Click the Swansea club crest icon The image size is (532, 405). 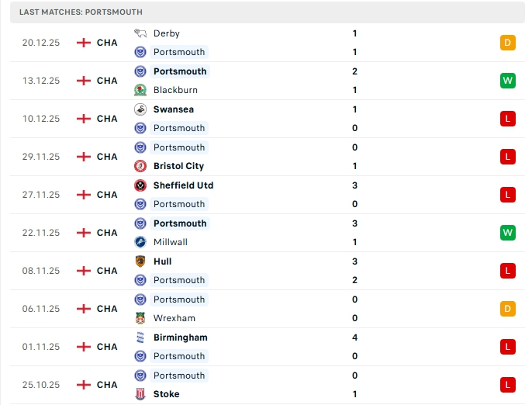click(x=140, y=109)
